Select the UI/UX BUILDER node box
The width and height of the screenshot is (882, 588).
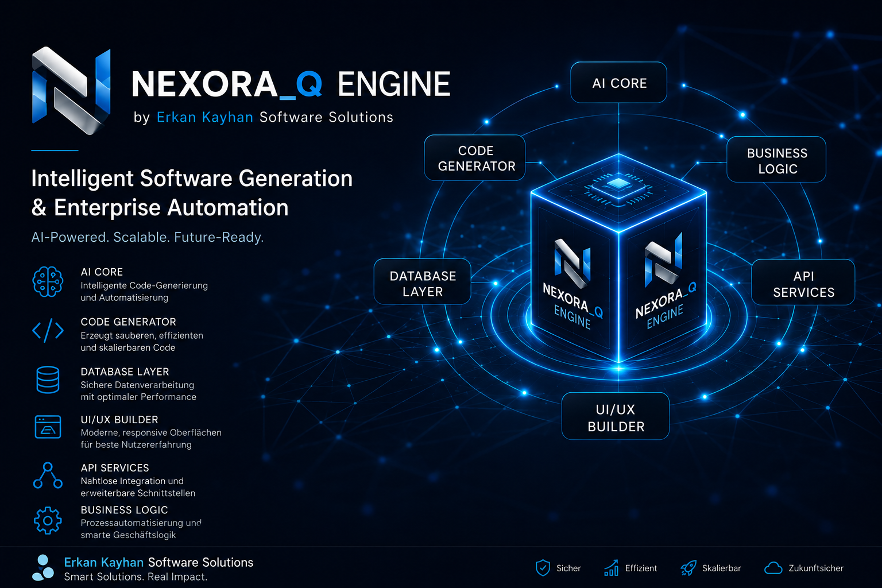coord(616,416)
